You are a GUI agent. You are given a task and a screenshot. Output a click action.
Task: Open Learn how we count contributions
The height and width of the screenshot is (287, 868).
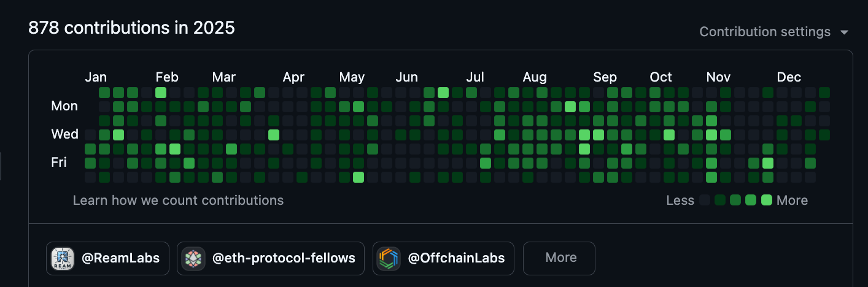click(178, 201)
